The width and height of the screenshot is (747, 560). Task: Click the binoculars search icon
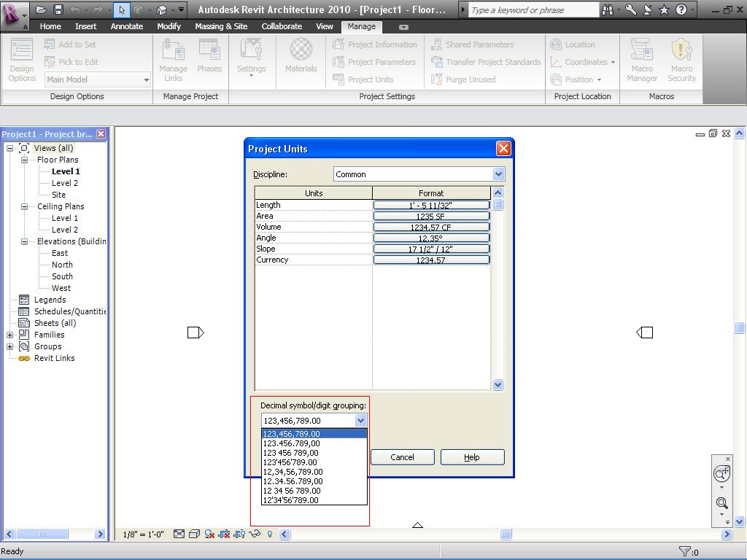(x=608, y=10)
